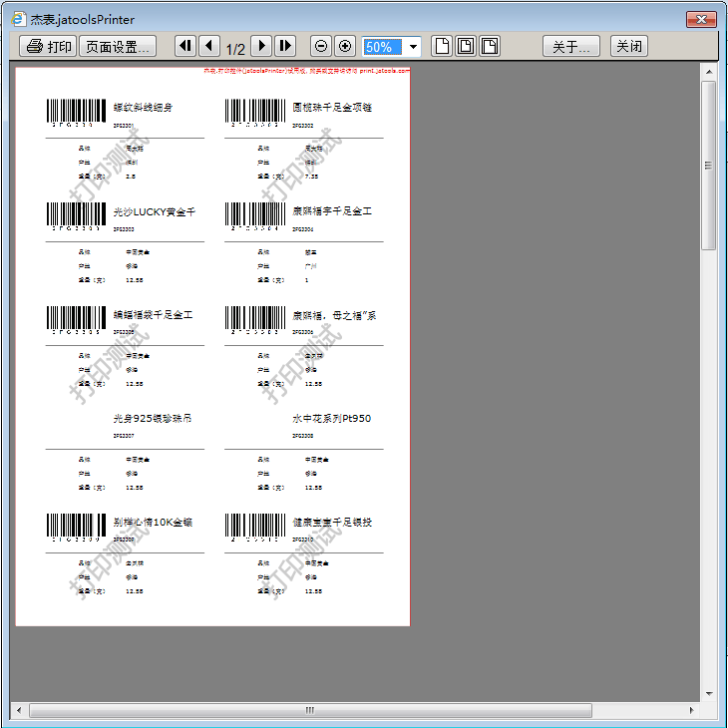Screen dimensions: 728x728
Task: Click vertical scrollbar down arrow
Action: (708, 694)
